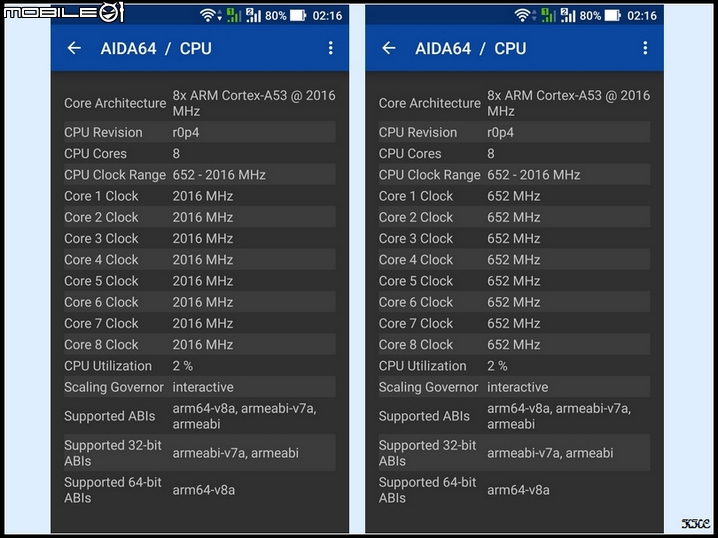Click CPU Cores label on left phone
Screen dimensions: 718x538
point(95,153)
